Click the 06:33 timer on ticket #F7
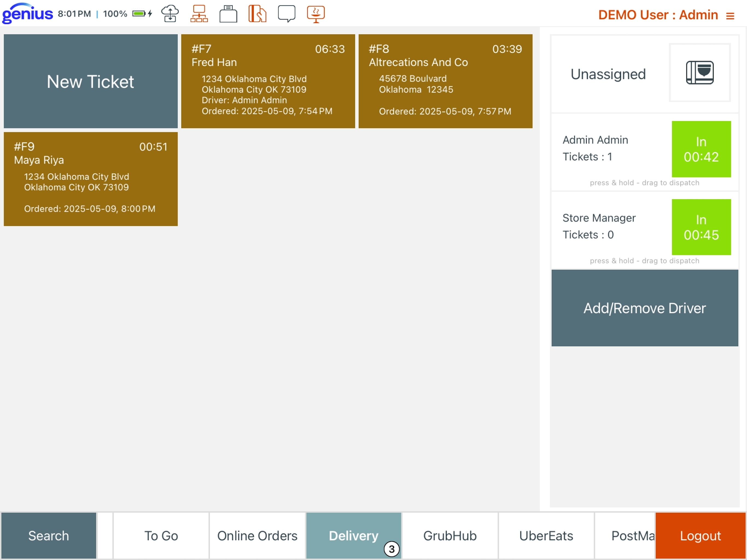This screenshot has height=560, width=747. coord(330,49)
